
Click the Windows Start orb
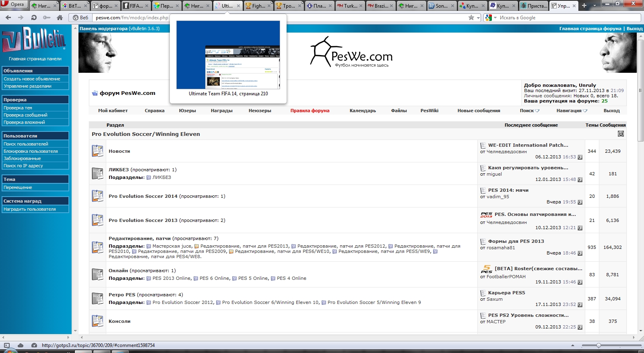click(11, 351)
